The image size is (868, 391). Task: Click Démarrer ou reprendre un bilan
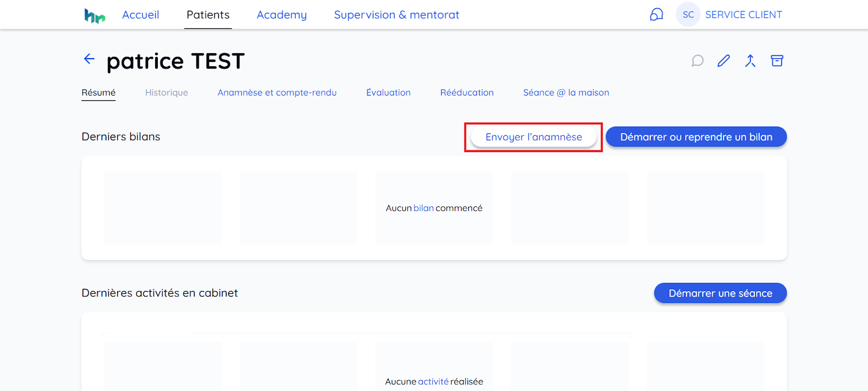[696, 137]
